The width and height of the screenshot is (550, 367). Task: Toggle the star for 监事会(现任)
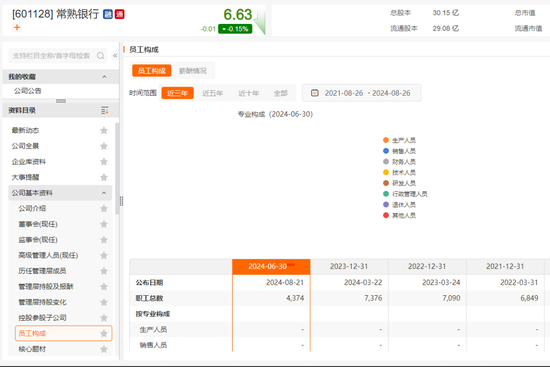[x=104, y=240]
